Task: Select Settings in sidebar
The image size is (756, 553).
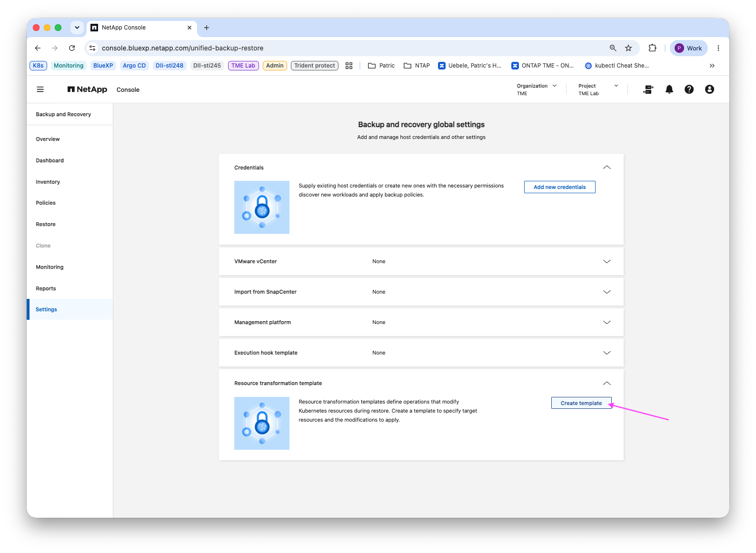Action: click(x=70, y=309)
